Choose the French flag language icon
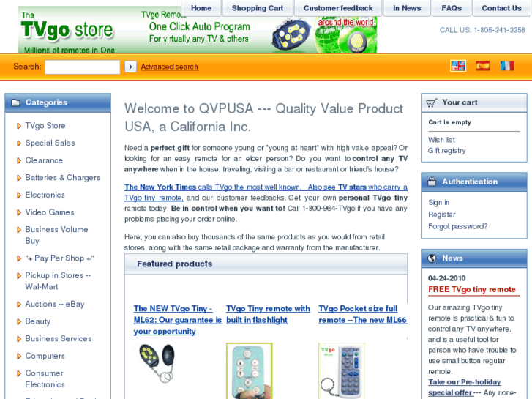The width and height of the screenshot is (532, 399). 507,66
